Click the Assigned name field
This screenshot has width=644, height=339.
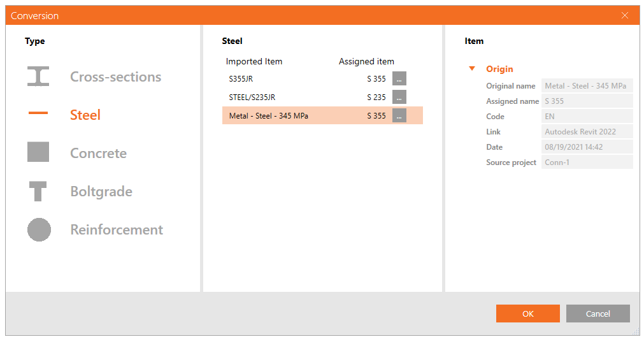click(586, 101)
